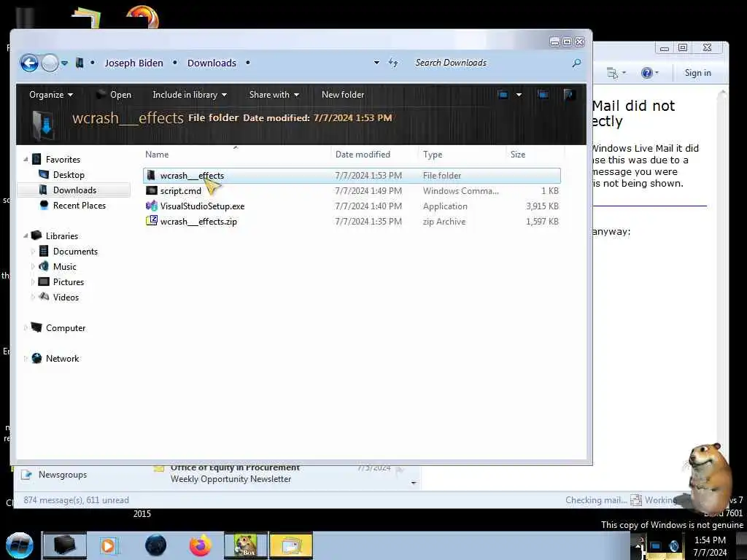
Task: Click the magnifier search icon
Action: click(x=576, y=63)
